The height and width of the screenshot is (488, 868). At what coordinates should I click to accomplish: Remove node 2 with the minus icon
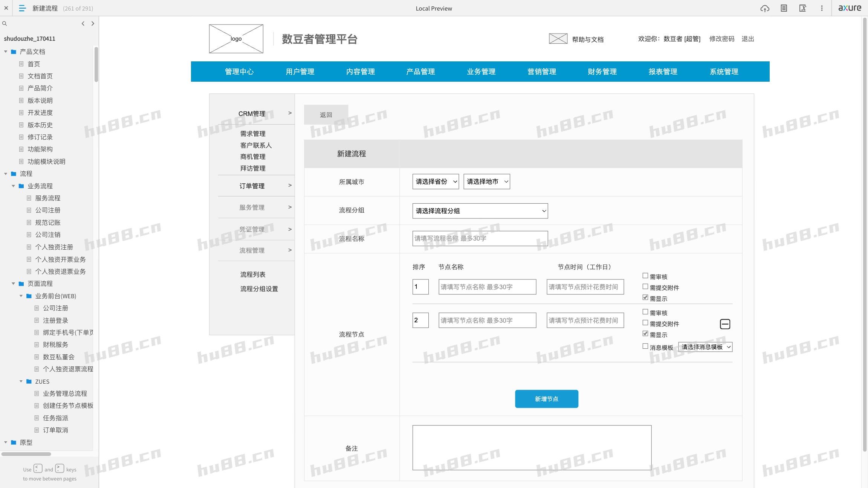click(725, 324)
